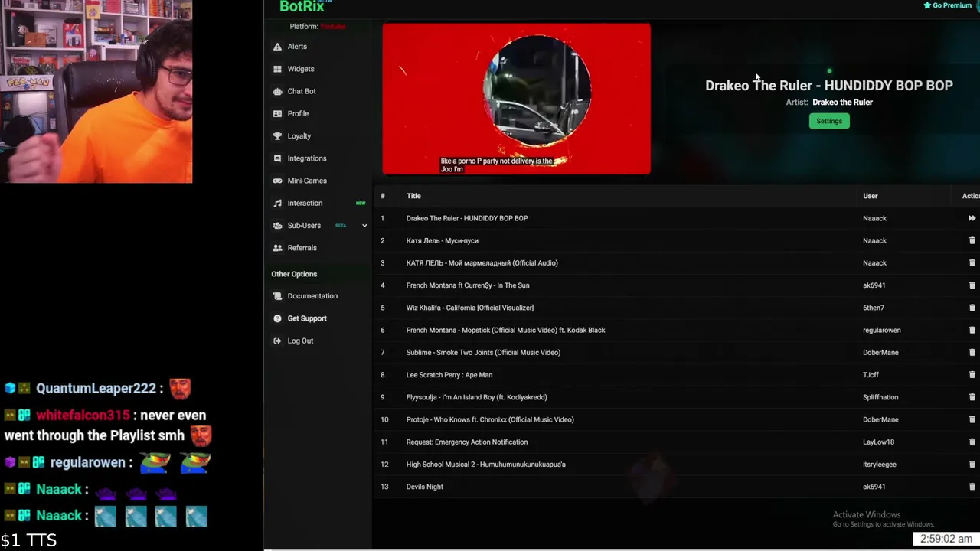Open Mini-Games via the gamepad icon
Viewport: 980px width, 551px height.
tap(277, 181)
